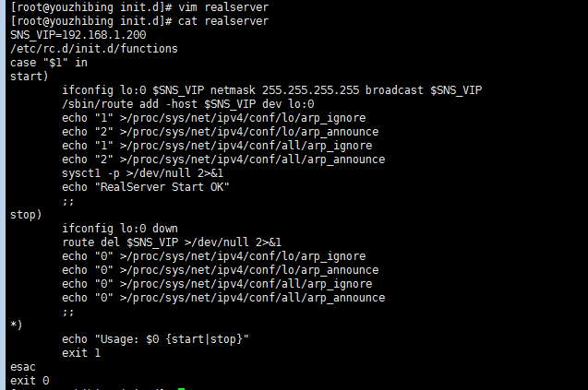Click the SNS_VIP=192.168.1.200 line
This screenshot has width=588, height=390.
pyautogui.click(x=78, y=35)
